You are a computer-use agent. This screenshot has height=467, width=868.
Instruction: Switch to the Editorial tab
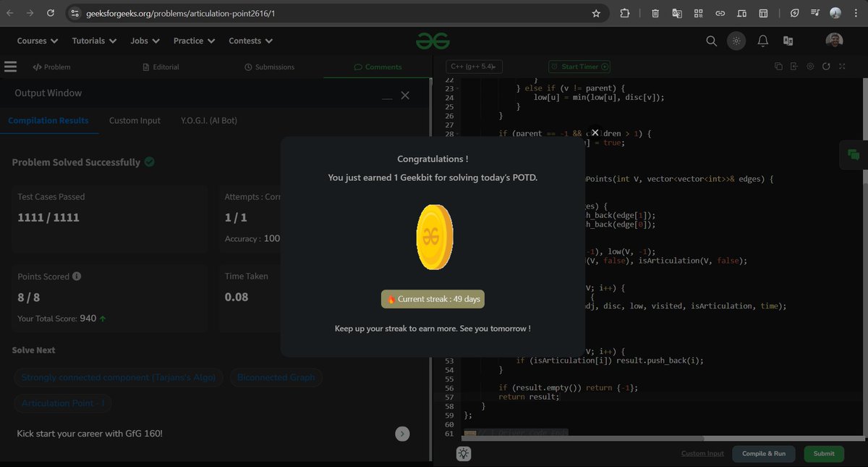tap(161, 67)
